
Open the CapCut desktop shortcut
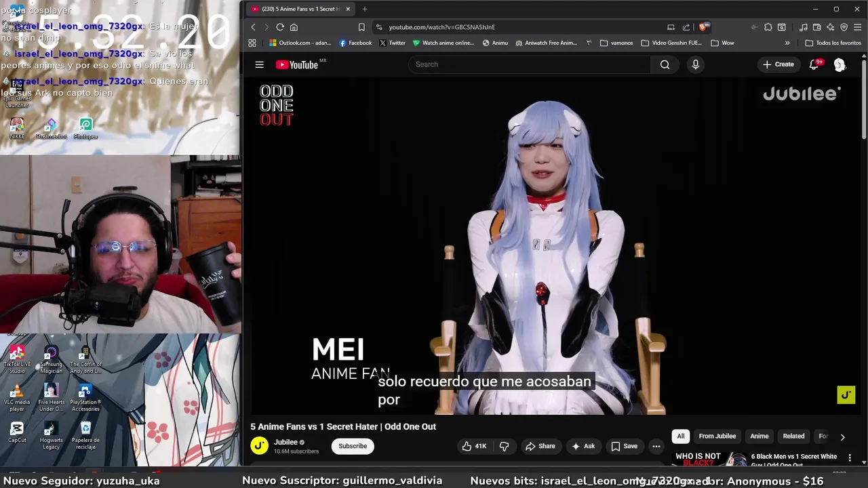point(17,432)
